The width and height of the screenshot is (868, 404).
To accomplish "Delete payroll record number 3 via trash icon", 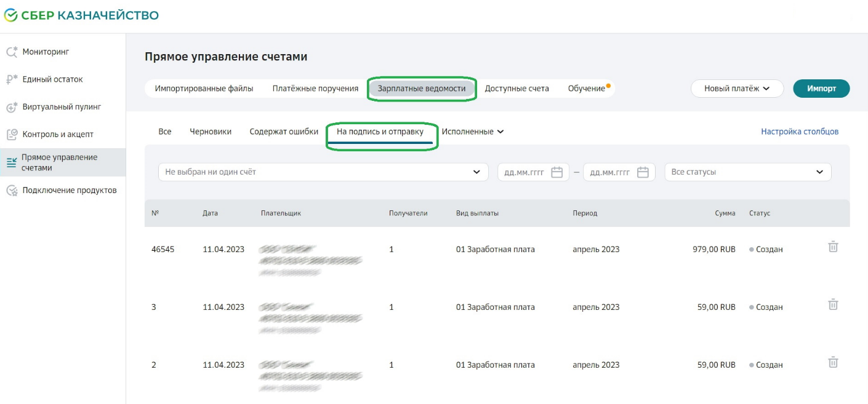I will (833, 304).
